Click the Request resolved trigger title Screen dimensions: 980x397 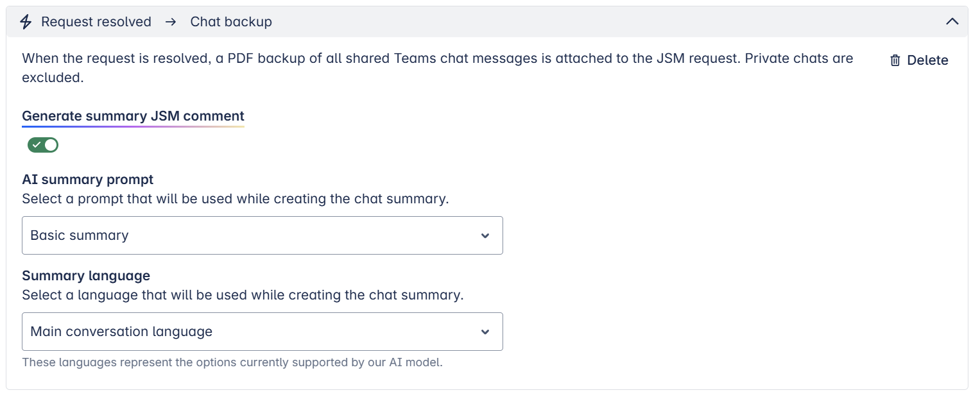click(96, 22)
